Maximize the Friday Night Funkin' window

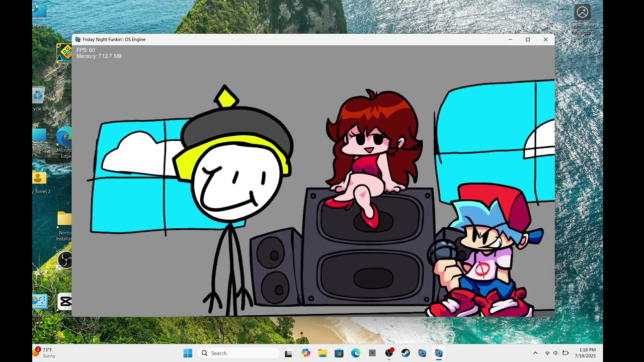point(528,39)
